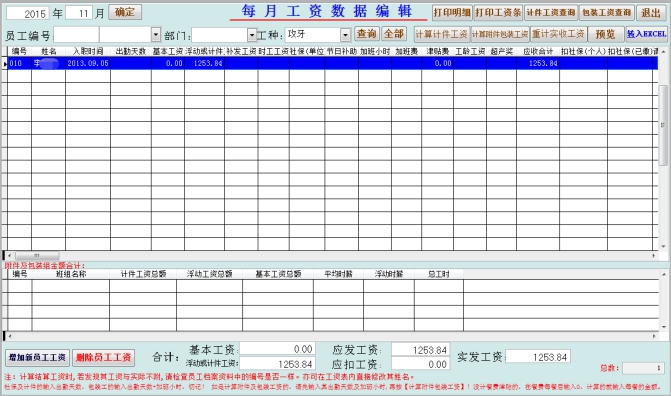This screenshot has width=671, height=396.
Task: Open the 打印明细 print details button
Action: (452, 13)
